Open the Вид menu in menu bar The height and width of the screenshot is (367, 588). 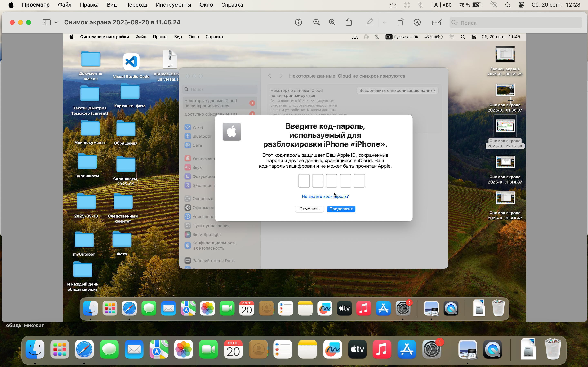pos(112,5)
